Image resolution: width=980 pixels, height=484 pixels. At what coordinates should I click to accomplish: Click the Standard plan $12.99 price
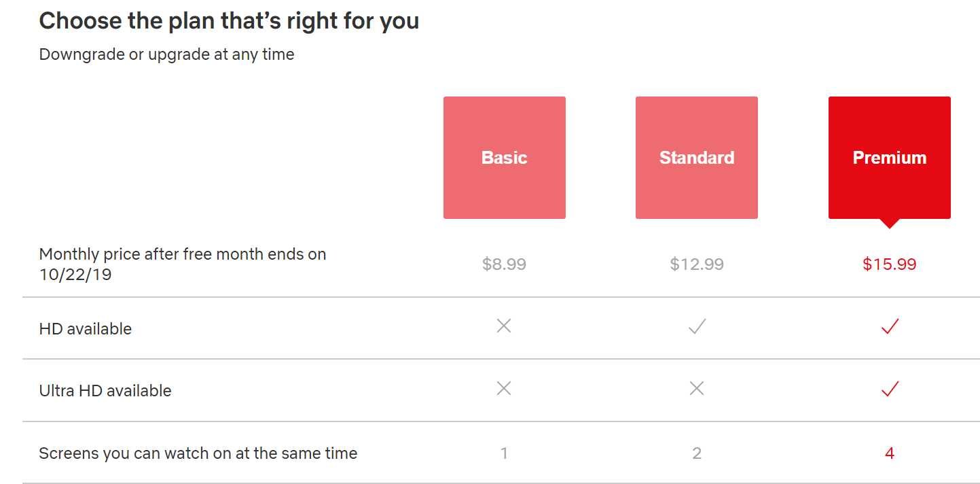coord(697,264)
